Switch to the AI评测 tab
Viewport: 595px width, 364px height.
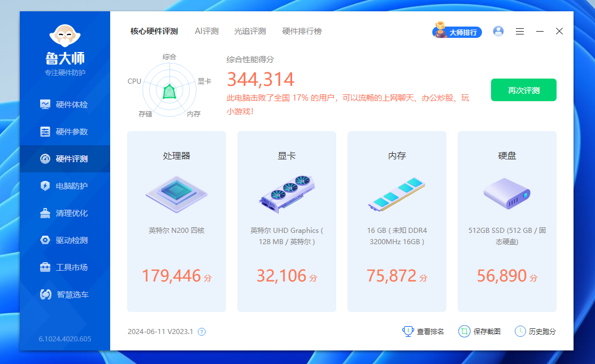207,31
